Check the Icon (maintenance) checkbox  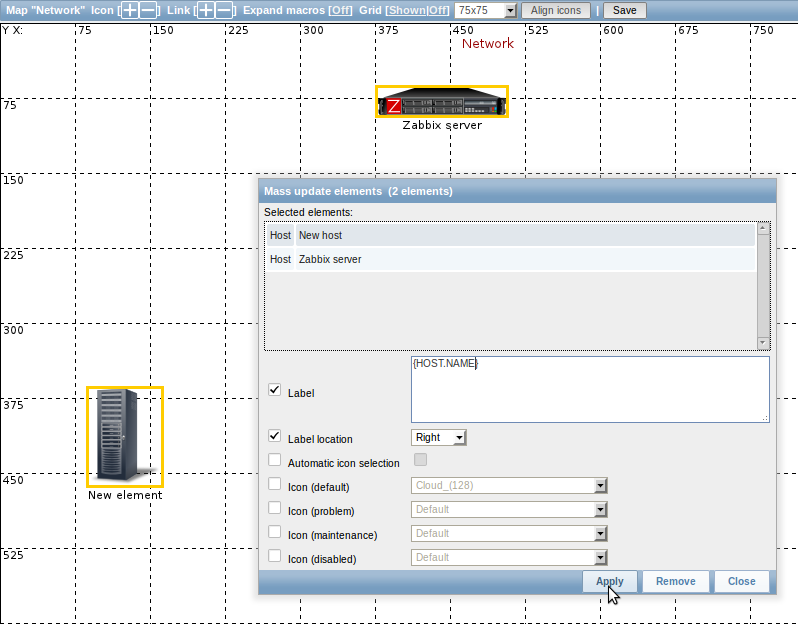point(274,531)
